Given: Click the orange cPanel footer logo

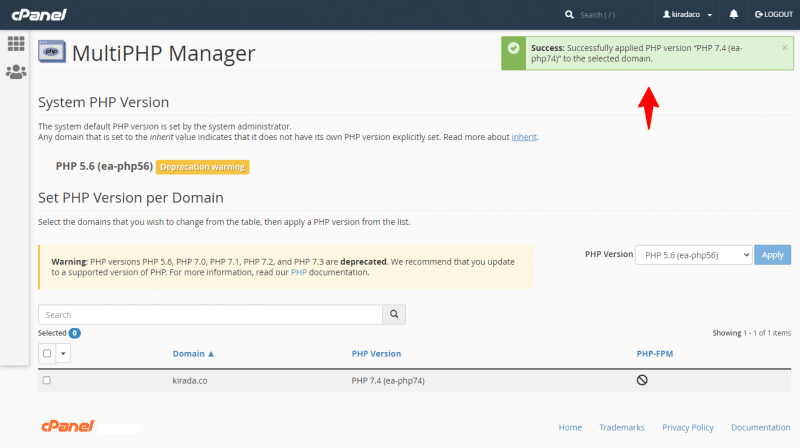Looking at the screenshot, I should pyautogui.click(x=68, y=426).
